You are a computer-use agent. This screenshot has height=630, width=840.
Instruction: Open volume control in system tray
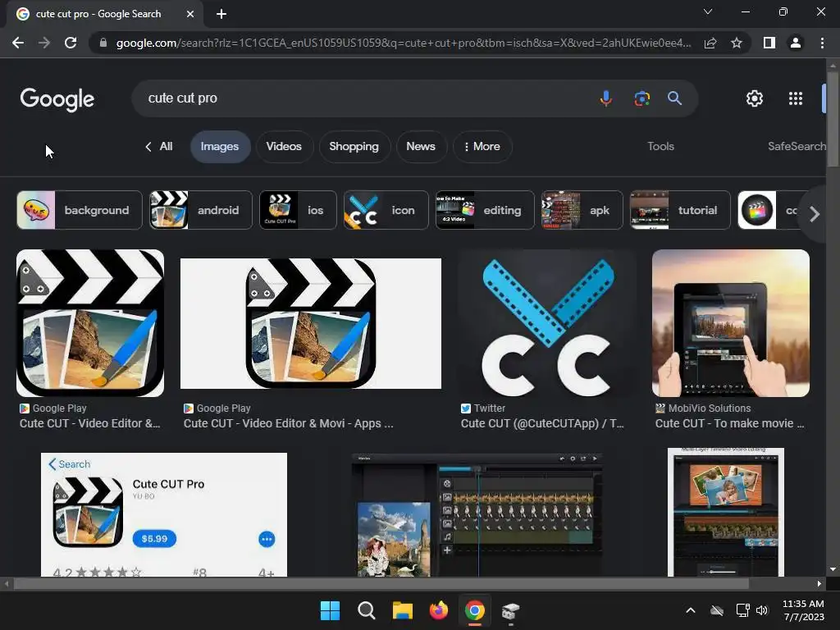pos(762,610)
